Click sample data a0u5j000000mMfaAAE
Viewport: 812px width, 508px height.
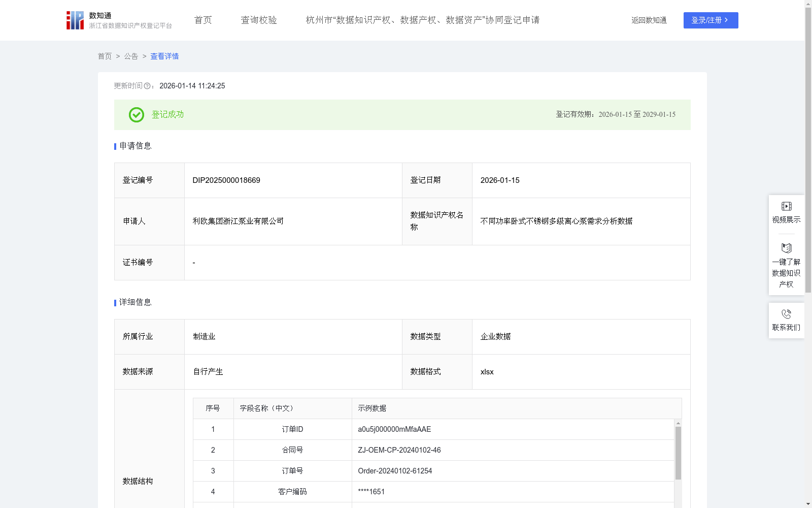pyautogui.click(x=394, y=429)
